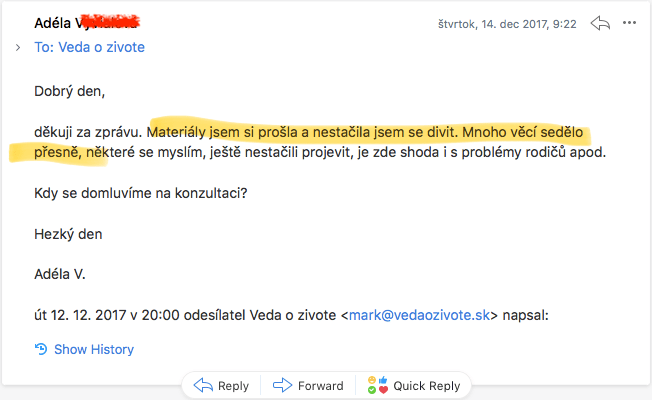Click the question about konzultaci
The width and height of the screenshot is (652, 400).
(140, 192)
